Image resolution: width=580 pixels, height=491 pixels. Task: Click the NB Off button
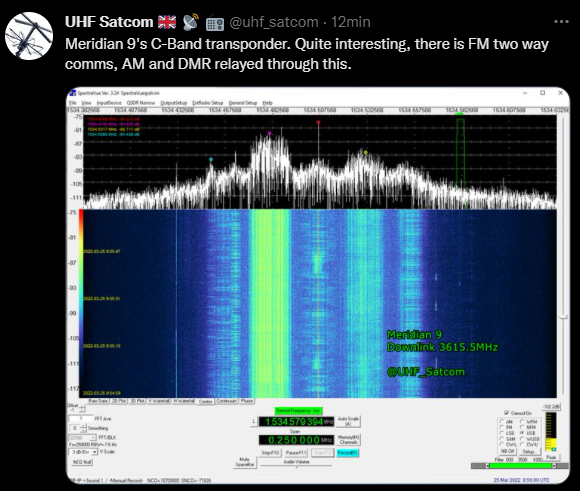pyautogui.click(x=507, y=451)
